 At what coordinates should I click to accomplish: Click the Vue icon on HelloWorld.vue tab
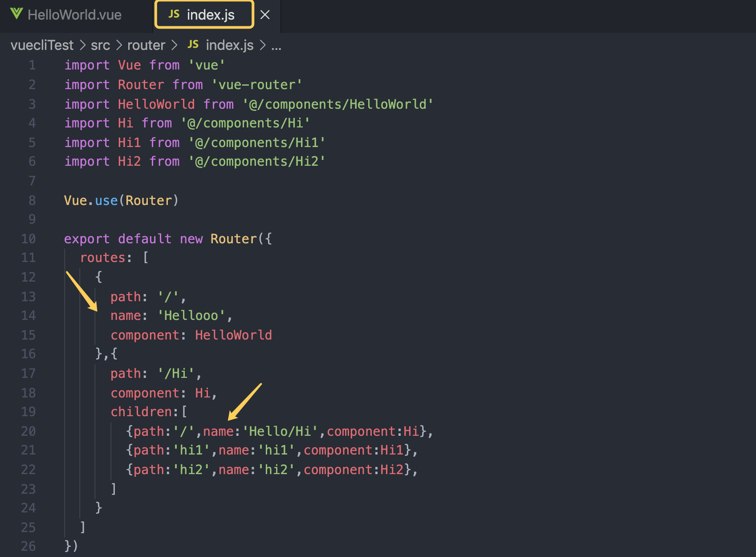click(x=16, y=14)
